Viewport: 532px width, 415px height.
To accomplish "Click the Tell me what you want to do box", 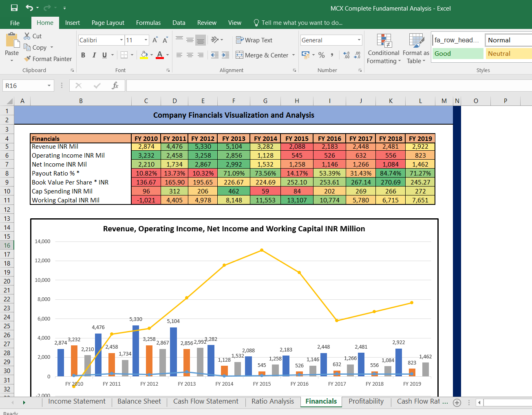I will (x=298, y=23).
